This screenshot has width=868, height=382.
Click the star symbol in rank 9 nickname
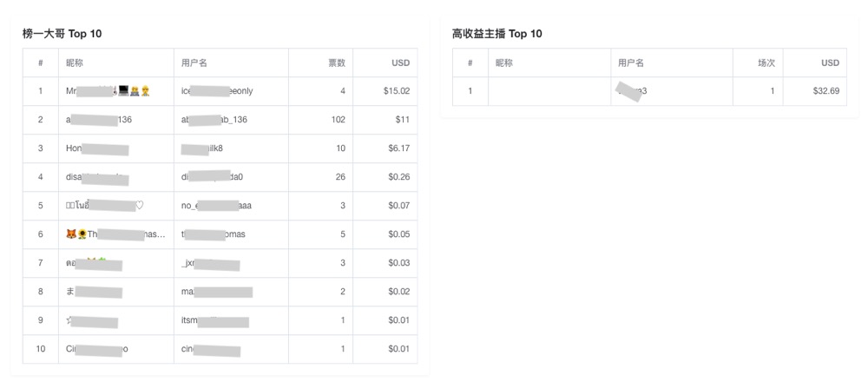(69, 320)
